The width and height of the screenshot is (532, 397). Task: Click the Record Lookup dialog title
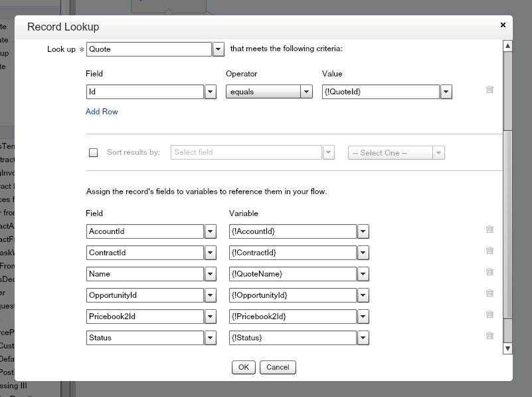pyautogui.click(x=63, y=27)
